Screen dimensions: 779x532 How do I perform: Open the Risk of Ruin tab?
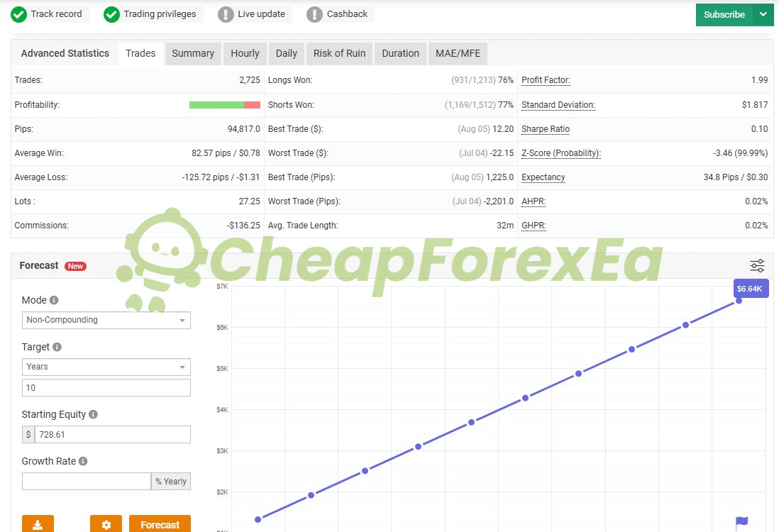339,53
